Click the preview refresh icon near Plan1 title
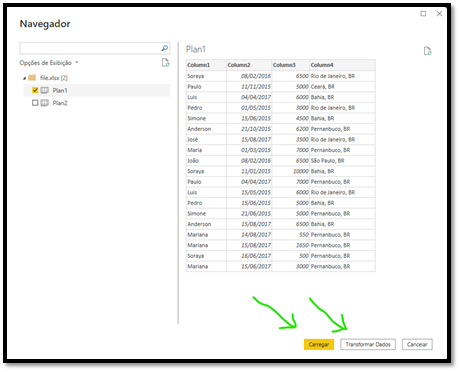Screen dimensions: 460x372 click(427, 51)
